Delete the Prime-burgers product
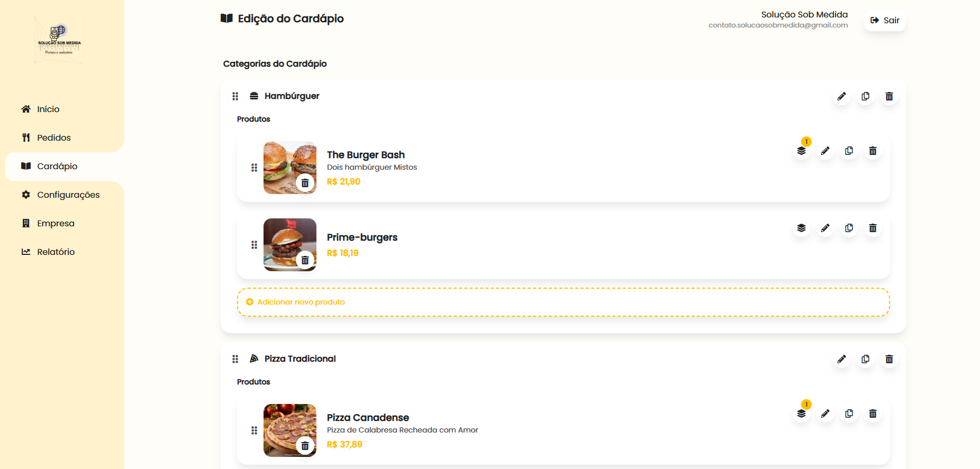The image size is (980, 469). 873,228
